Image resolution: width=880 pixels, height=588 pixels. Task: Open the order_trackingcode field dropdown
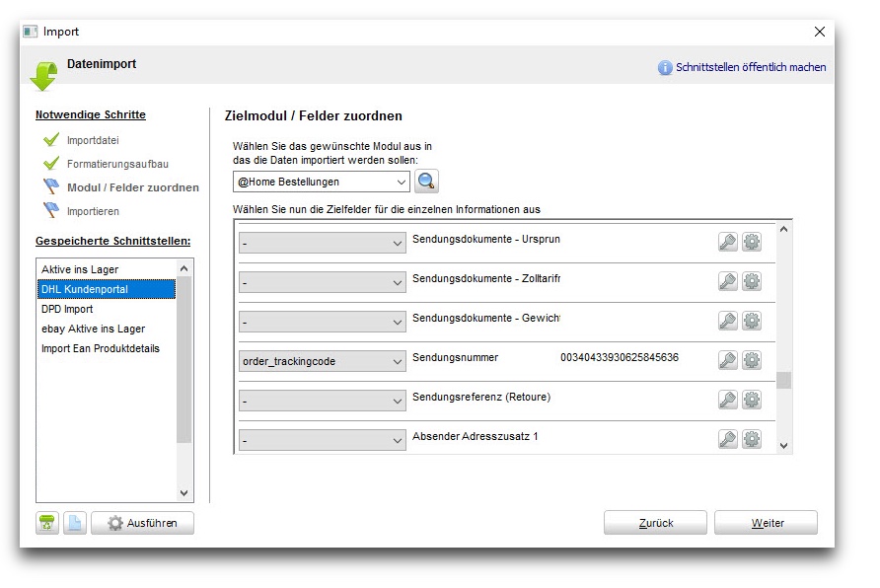323,361
